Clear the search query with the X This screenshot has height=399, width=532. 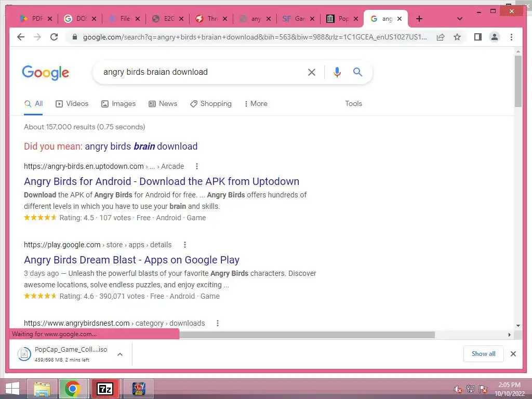312,72
